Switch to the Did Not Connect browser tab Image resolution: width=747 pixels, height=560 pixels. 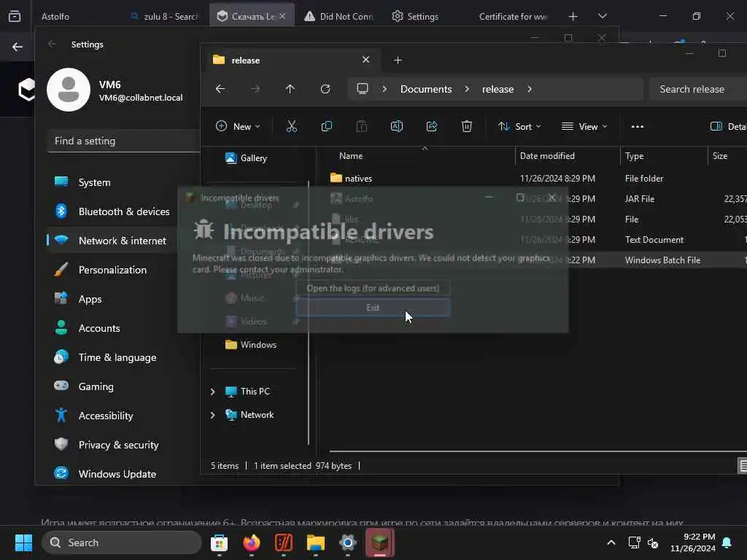339,16
